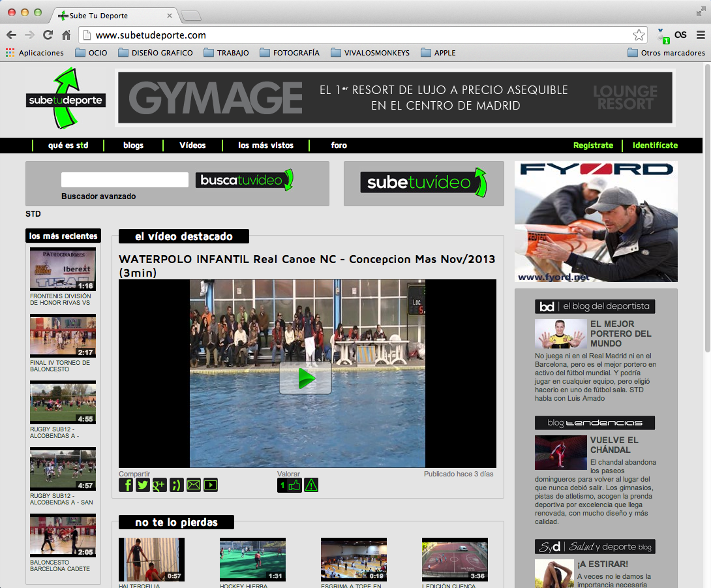Enter full screen with top-right arrows
This screenshot has height=588, width=711.
click(x=701, y=11)
